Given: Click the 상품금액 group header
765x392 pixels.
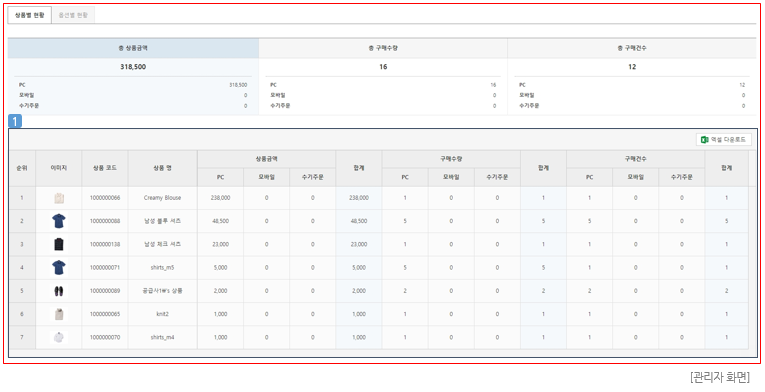Looking at the screenshot, I should click(x=266, y=159).
